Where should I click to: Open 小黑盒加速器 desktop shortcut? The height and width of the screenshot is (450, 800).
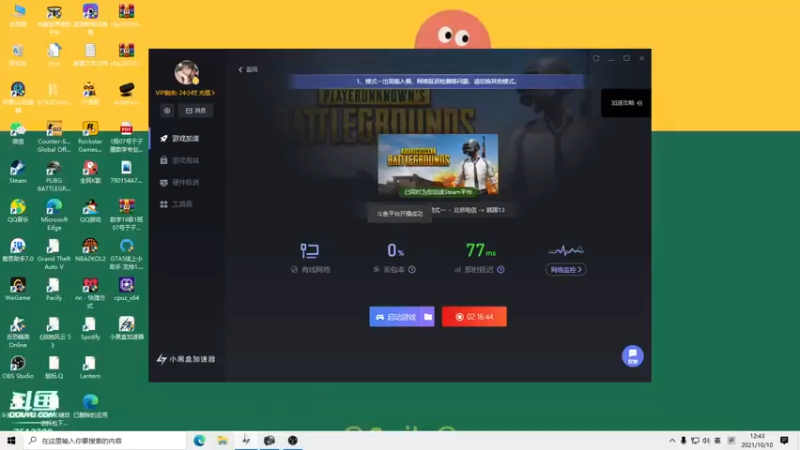click(126, 329)
